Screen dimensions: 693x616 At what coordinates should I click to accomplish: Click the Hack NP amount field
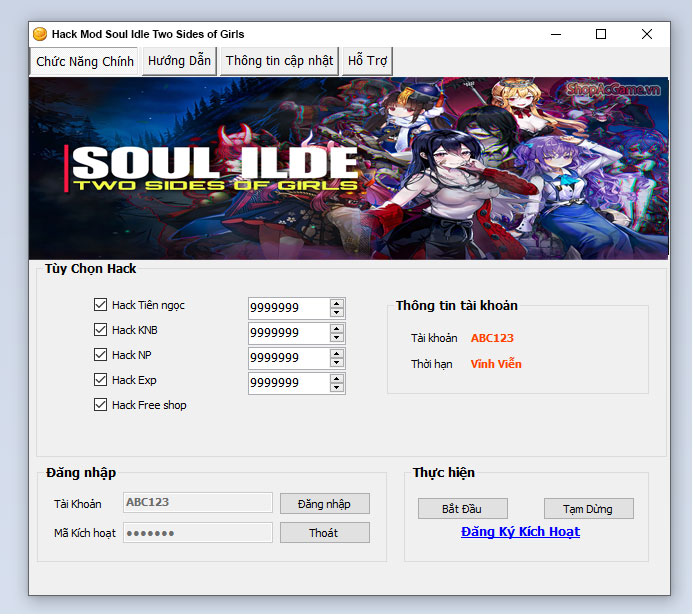[x=289, y=358]
